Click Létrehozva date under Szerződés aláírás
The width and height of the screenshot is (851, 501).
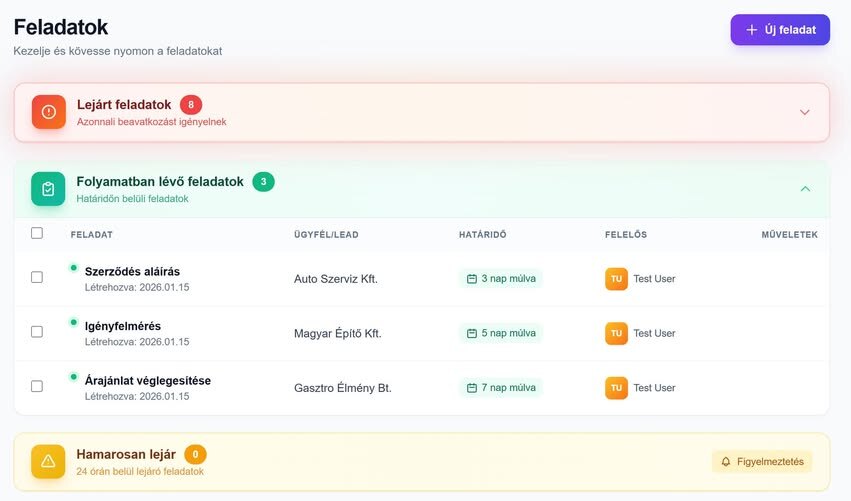coord(137,287)
